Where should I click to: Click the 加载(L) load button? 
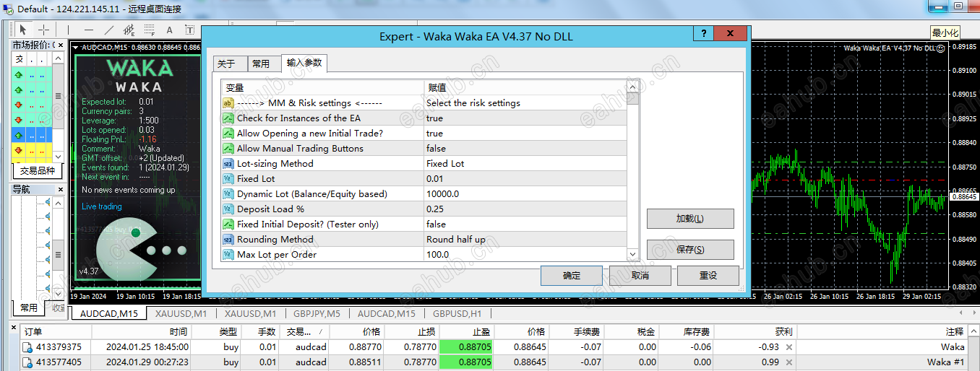690,219
